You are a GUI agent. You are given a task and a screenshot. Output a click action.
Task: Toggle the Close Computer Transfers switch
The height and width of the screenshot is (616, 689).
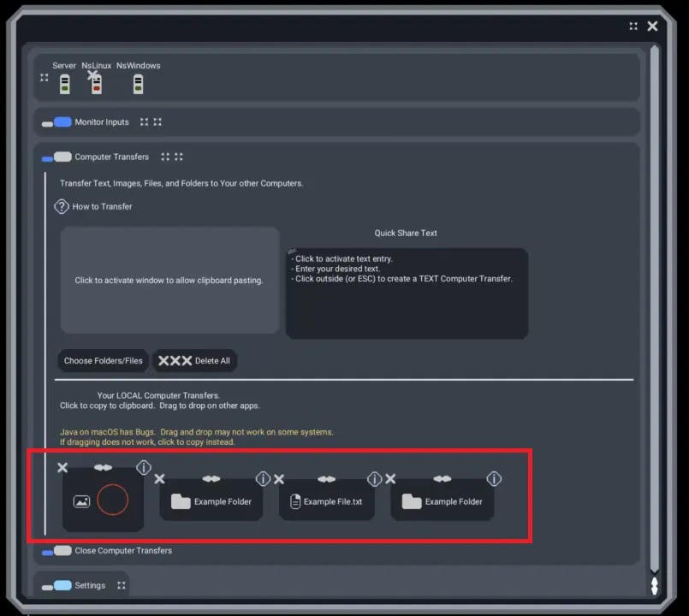(x=56, y=551)
